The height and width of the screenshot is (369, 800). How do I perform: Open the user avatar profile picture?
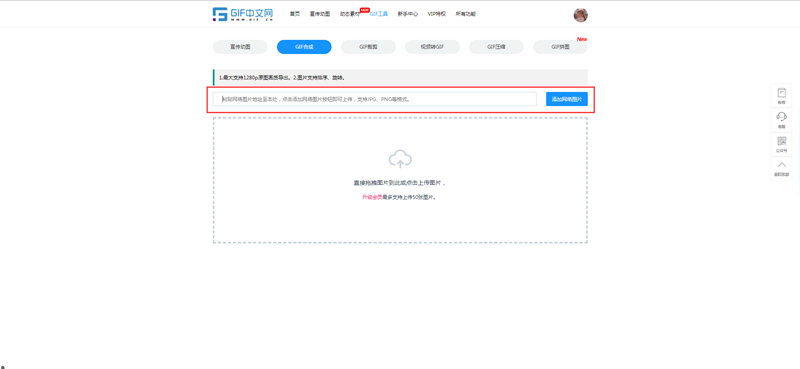click(x=581, y=15)
